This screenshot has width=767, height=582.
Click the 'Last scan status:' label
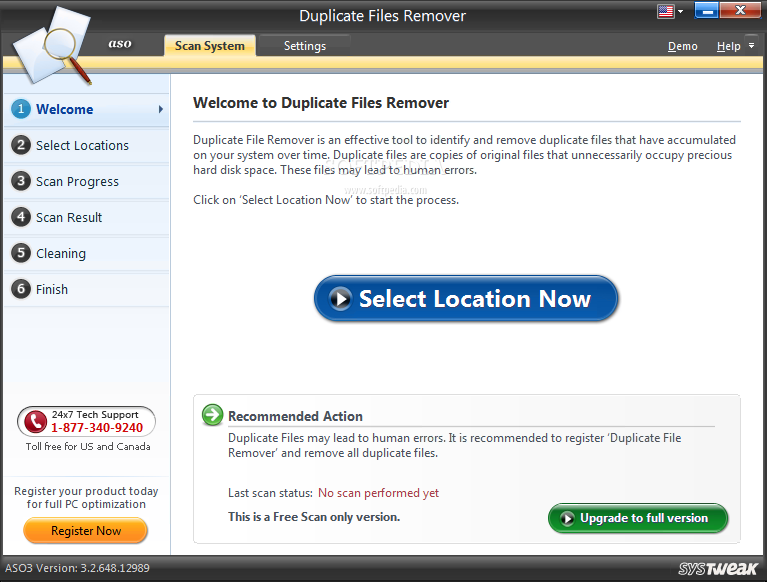tap(271, 493)
